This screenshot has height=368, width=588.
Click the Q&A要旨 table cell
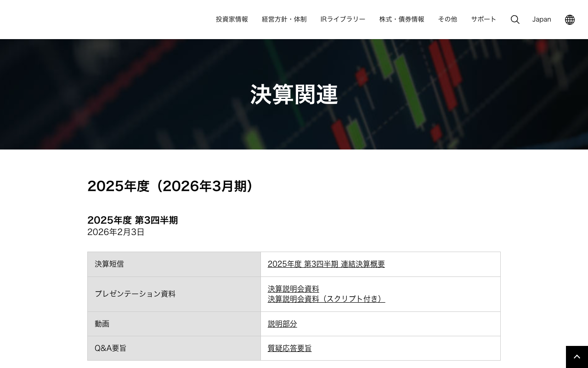[x=110, y=348]
